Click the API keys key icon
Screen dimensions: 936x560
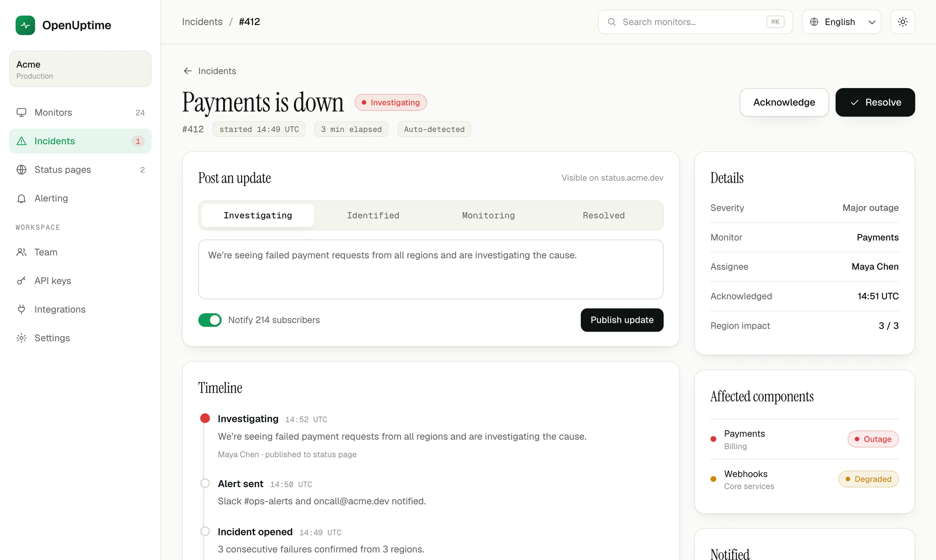pyautogui.click(x=21, y=281)
